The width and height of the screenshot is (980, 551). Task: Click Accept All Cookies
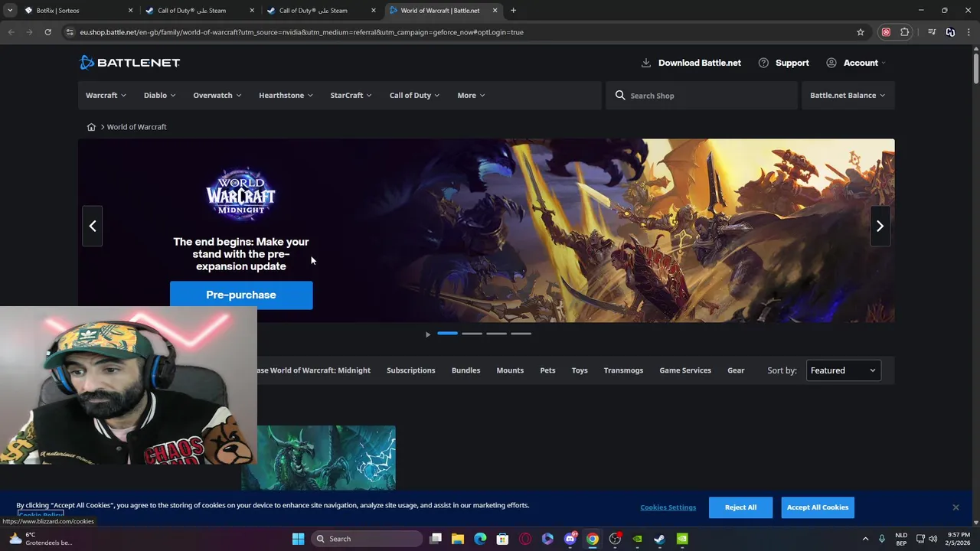coord(818,507)
